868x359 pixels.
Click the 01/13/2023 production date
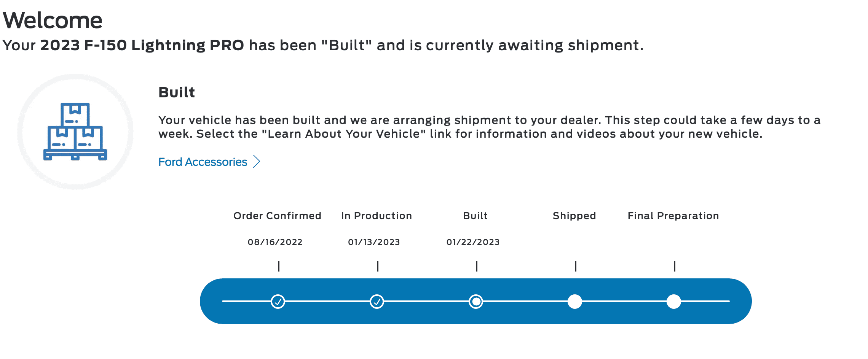(x=374, y=242)
